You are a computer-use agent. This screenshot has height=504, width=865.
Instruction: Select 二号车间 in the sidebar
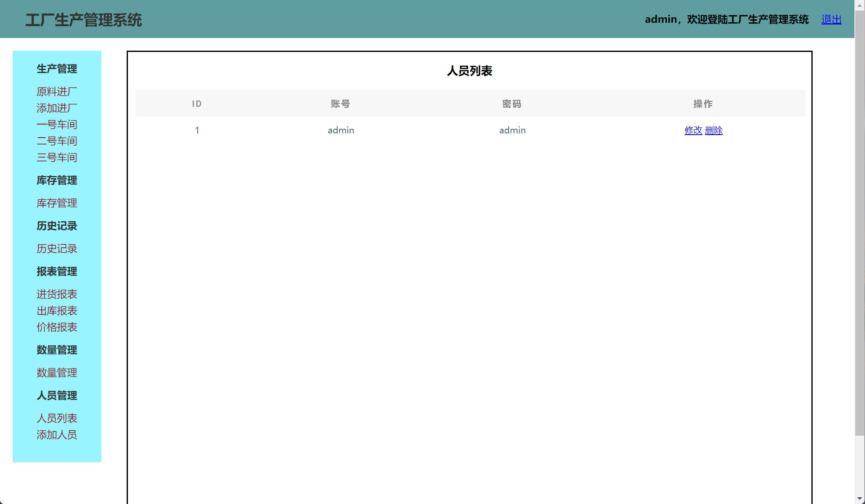(x=57, y=141)
